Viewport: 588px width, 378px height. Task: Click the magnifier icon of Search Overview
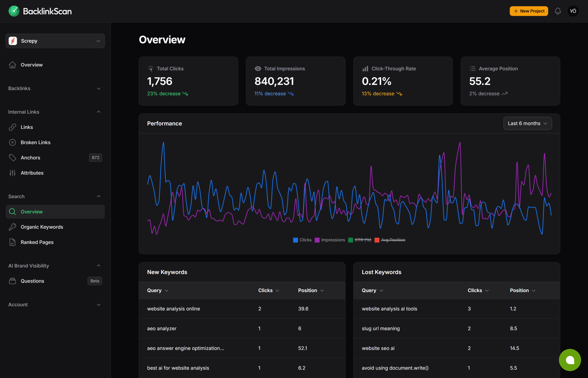[12, 212]
